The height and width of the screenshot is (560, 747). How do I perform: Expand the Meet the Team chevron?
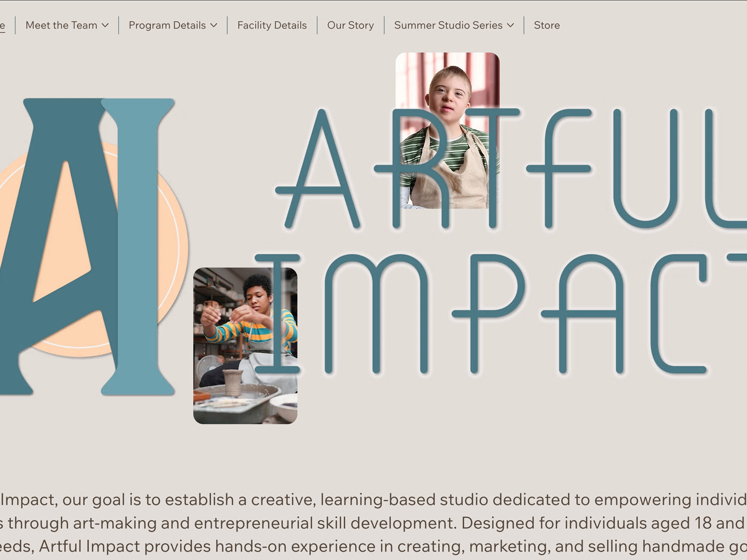(105, 25)
